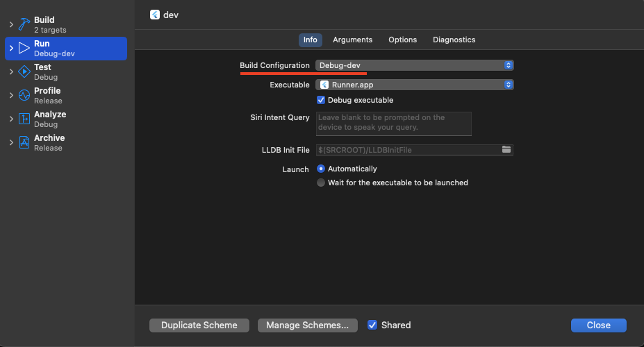Viewport: 644px width, 347px height.
Task: Expand the Build action row
Action: point(12,24)
